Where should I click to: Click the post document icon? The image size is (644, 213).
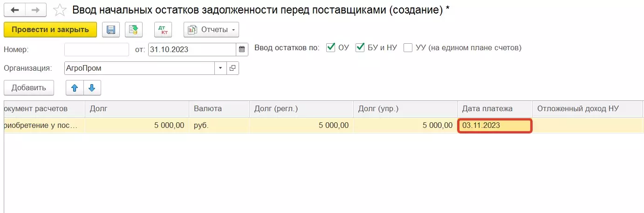133,30
